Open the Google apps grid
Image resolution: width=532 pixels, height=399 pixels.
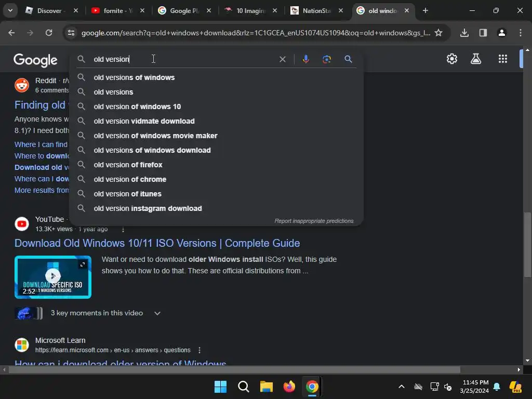pyautogui.click(x=502, y=59)
